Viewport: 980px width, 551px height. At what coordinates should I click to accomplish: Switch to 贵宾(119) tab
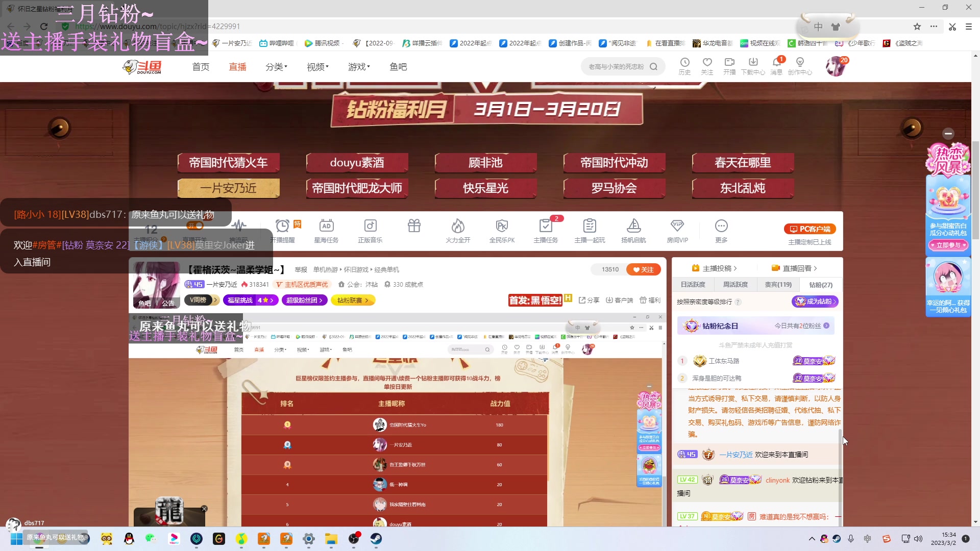[x=778, y=285]
